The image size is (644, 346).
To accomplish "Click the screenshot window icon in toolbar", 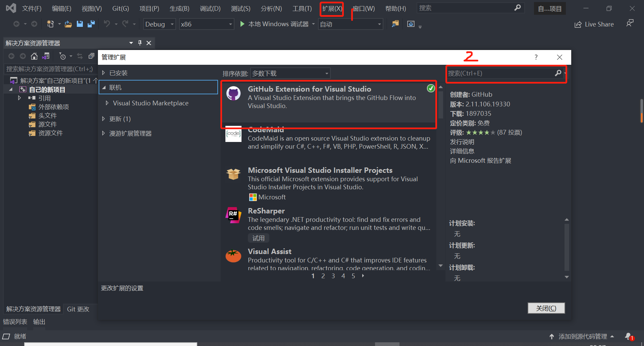I will [411, 24].
